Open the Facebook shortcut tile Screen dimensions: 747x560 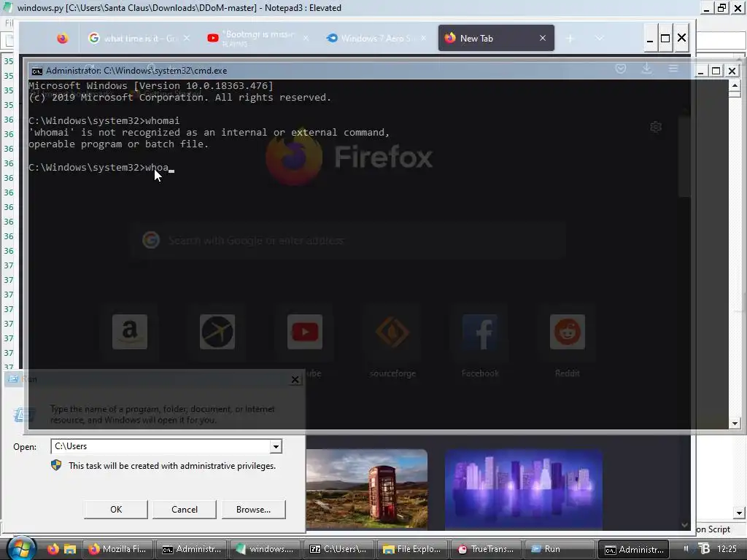click(480, 332)
